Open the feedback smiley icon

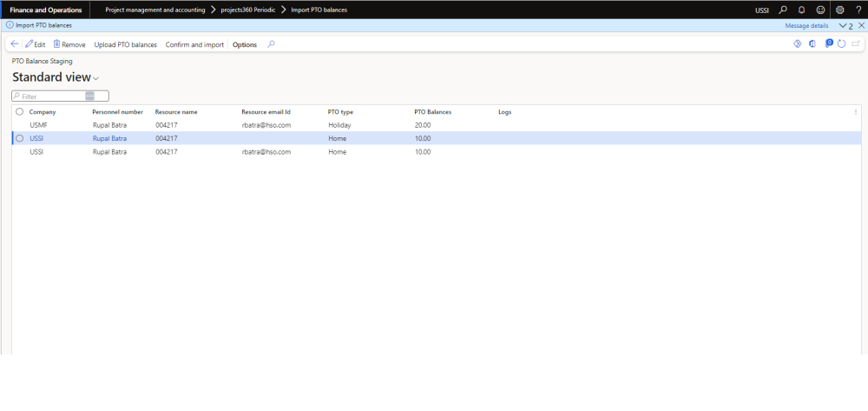820,10
